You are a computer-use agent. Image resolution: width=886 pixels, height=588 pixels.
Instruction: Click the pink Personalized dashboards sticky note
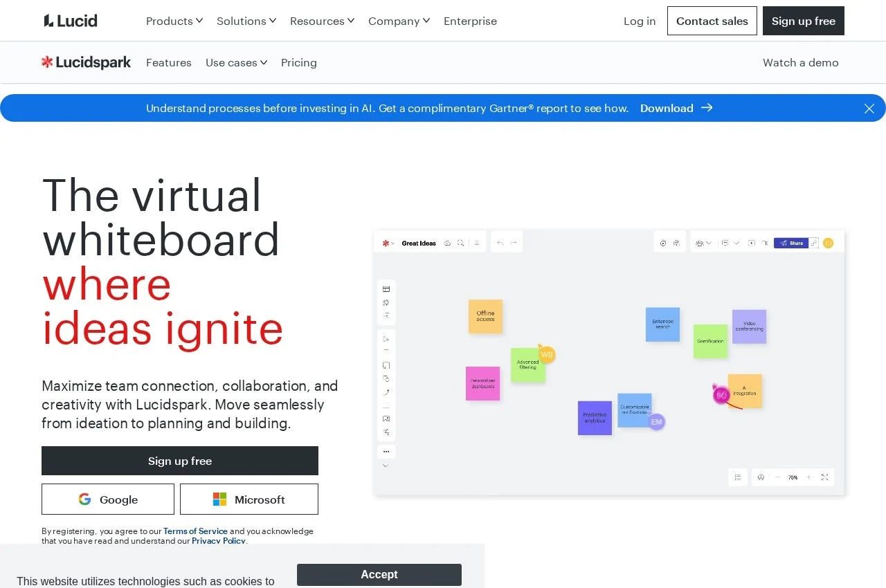(482, 383)
